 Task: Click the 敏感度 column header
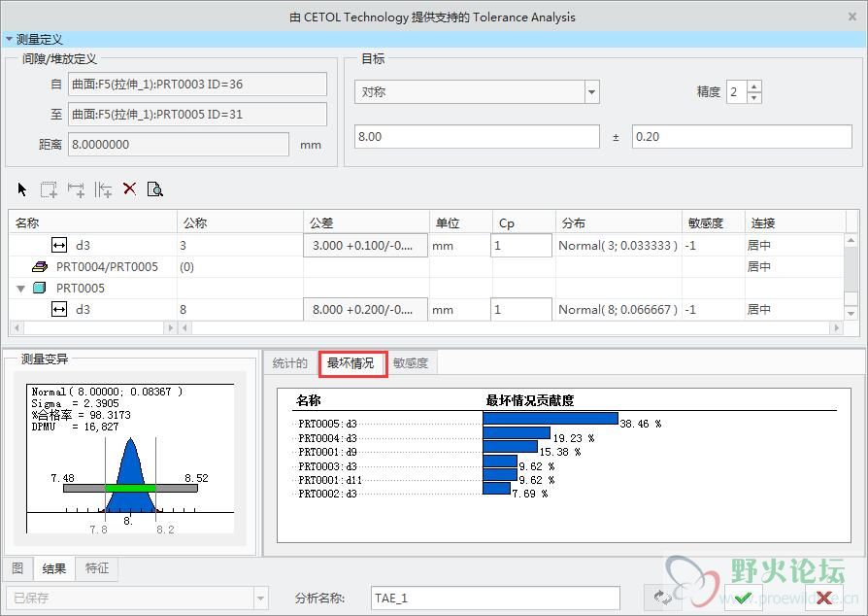point(713,222)
